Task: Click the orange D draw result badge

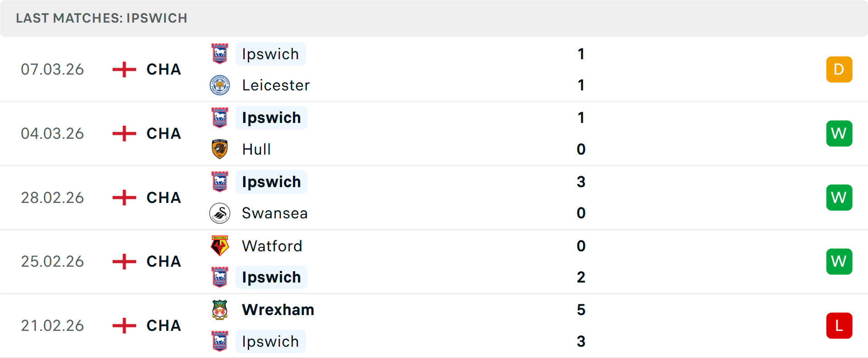Action: (839, 69)
